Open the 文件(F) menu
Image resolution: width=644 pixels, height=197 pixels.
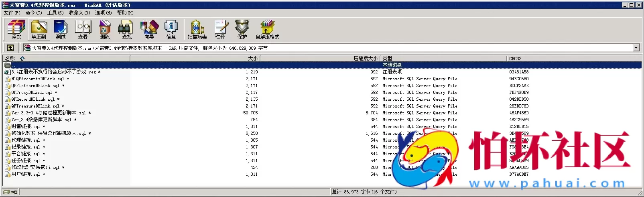pyautogui.click(x=12, y=13)
